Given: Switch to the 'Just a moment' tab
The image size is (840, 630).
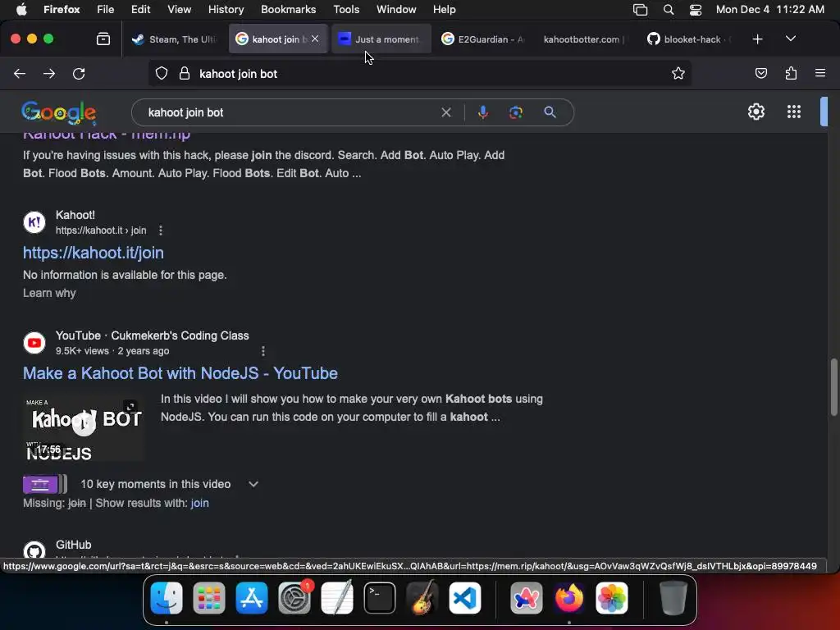Looking at the screenshot, I should click(381, 39).
